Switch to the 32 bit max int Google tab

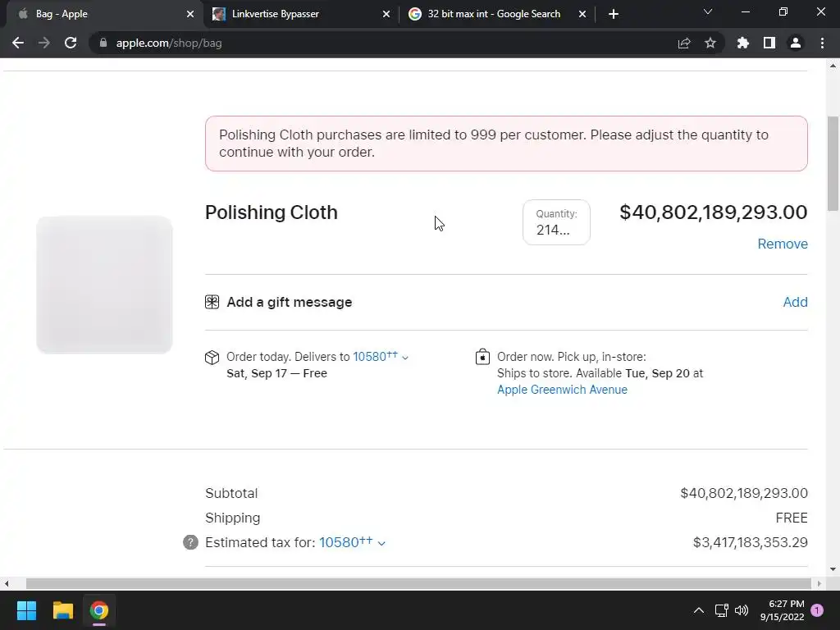[494, 14]
